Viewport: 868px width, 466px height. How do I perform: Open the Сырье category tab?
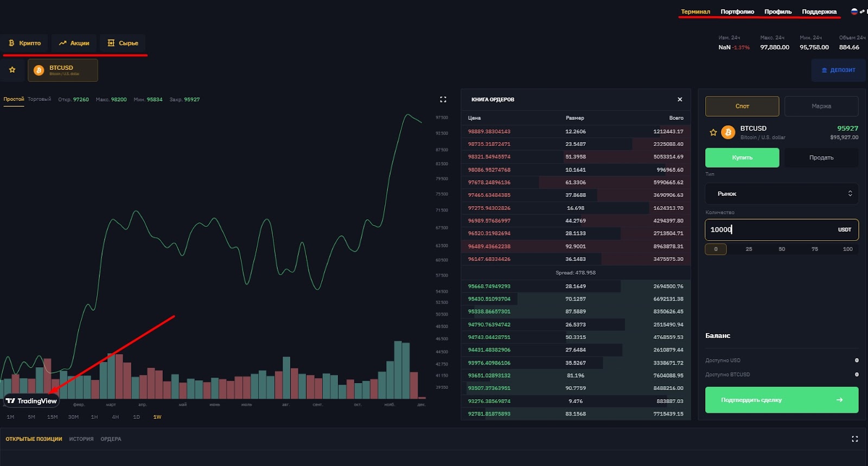click(123, 43)
